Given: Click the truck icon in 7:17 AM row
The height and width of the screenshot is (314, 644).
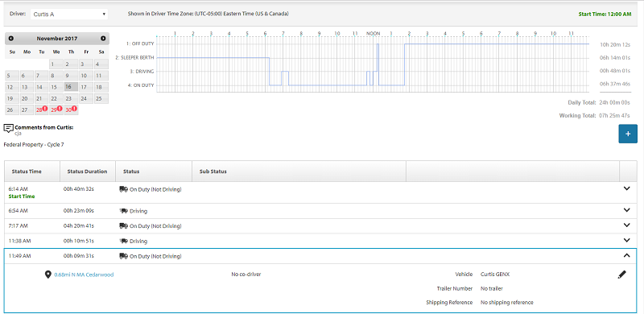Looking at the screenshot, I should pos(123,225).
